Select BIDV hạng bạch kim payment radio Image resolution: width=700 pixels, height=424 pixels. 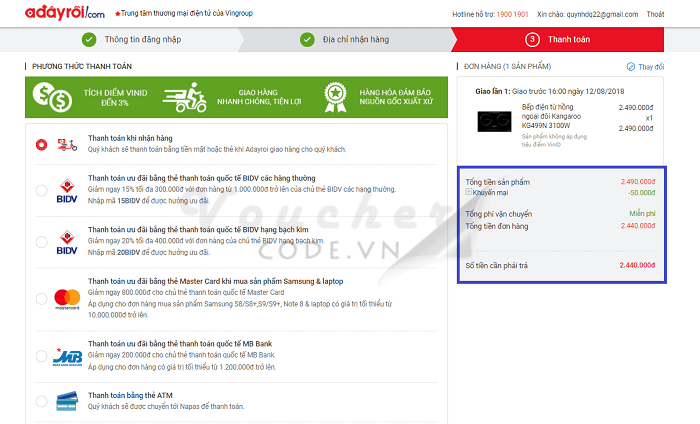pyautogui.click(x=42, y=242)
